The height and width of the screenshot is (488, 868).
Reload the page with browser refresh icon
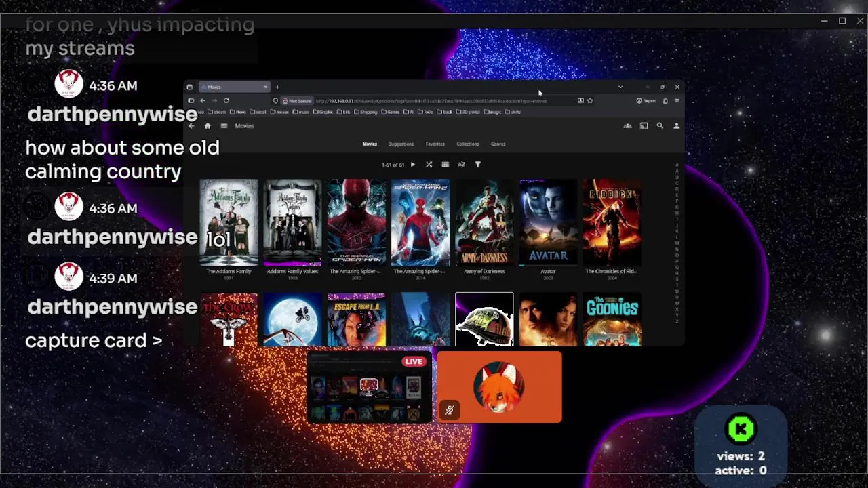[x=226, y=100]
